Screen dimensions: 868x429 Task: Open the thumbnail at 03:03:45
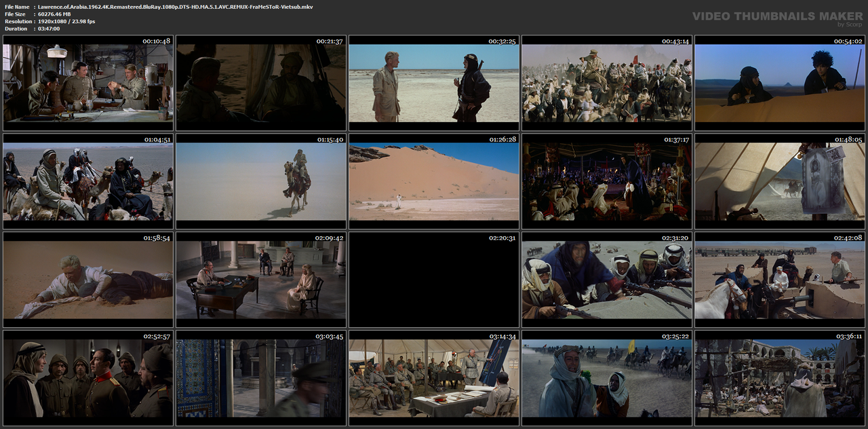point(261,378)
